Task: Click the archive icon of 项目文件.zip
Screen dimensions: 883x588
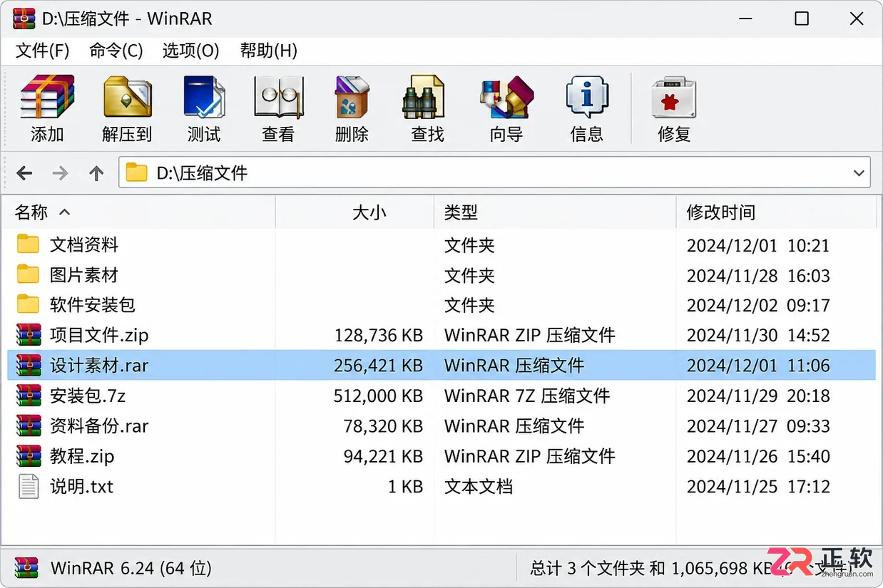Action: (x=29, y=334)
